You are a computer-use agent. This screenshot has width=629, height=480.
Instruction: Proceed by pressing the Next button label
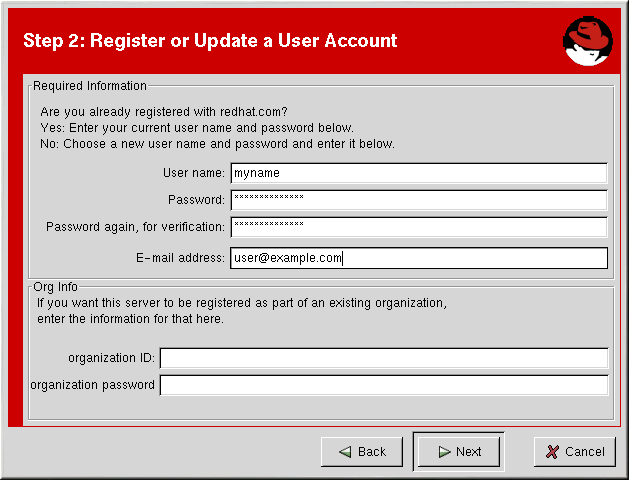click(469, 452)
